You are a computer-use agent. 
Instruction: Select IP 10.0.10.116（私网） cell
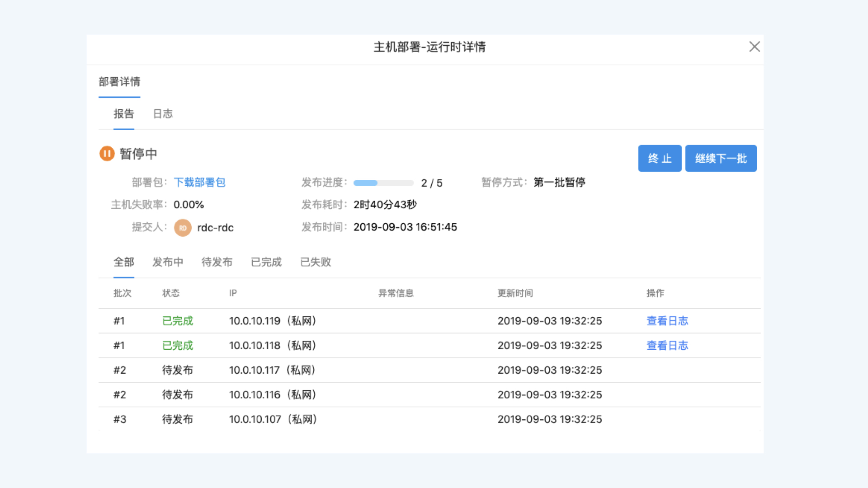[x=274, y=395]
